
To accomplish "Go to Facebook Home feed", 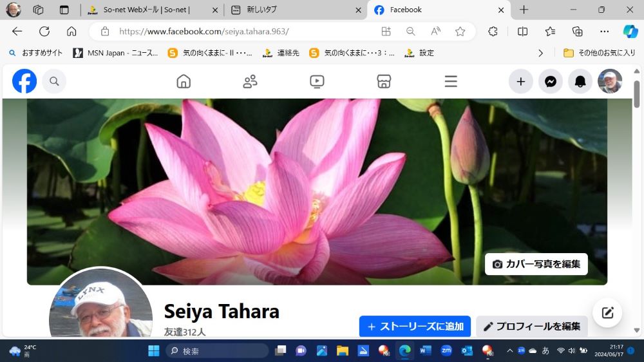I will click(184, 81).
